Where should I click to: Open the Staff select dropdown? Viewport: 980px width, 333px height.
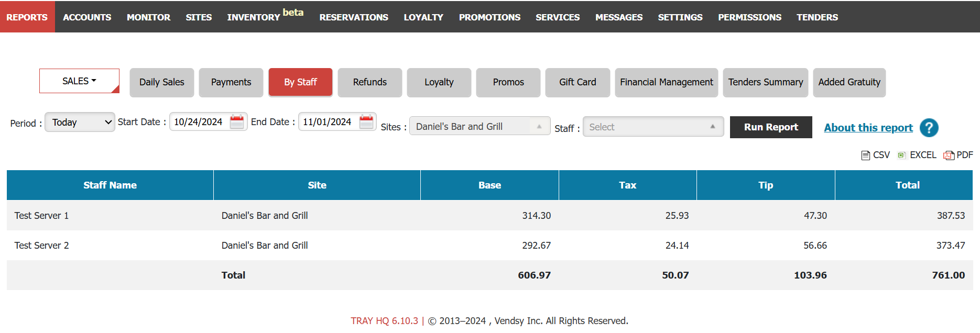(652, 127)
